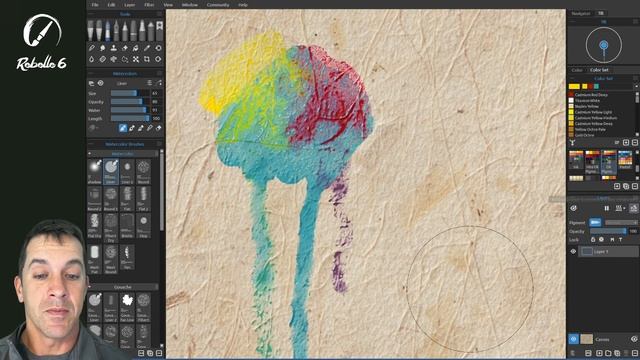Click the new layer plus icon at panel bottom
Image resolution: width=640 pixels, height=360 pixels.
click(x=599, y=353)
